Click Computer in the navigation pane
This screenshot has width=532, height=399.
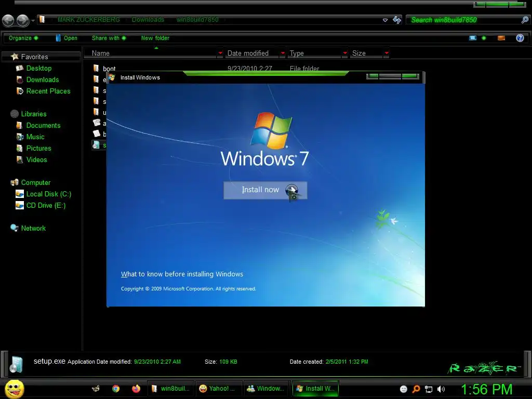point(36,182)
